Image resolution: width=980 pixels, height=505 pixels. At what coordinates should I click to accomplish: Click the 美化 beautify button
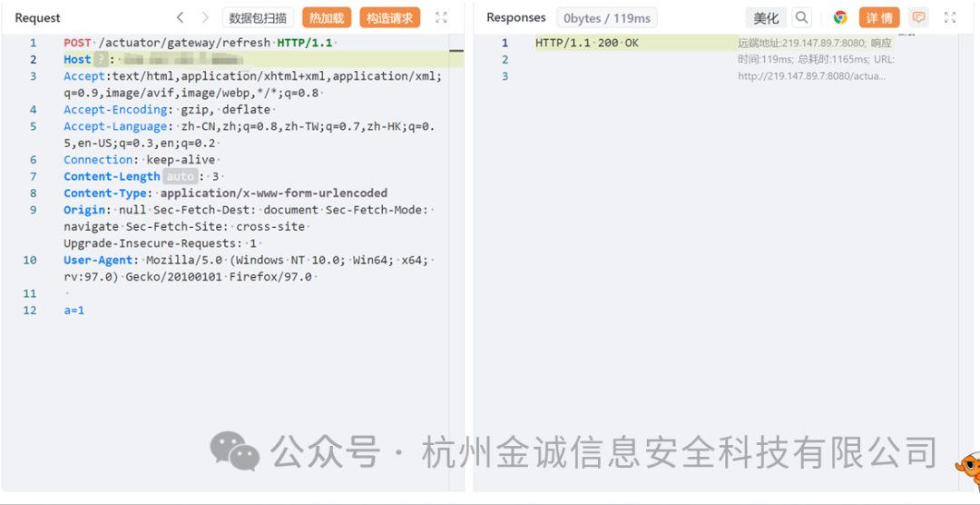pos(766,17)
